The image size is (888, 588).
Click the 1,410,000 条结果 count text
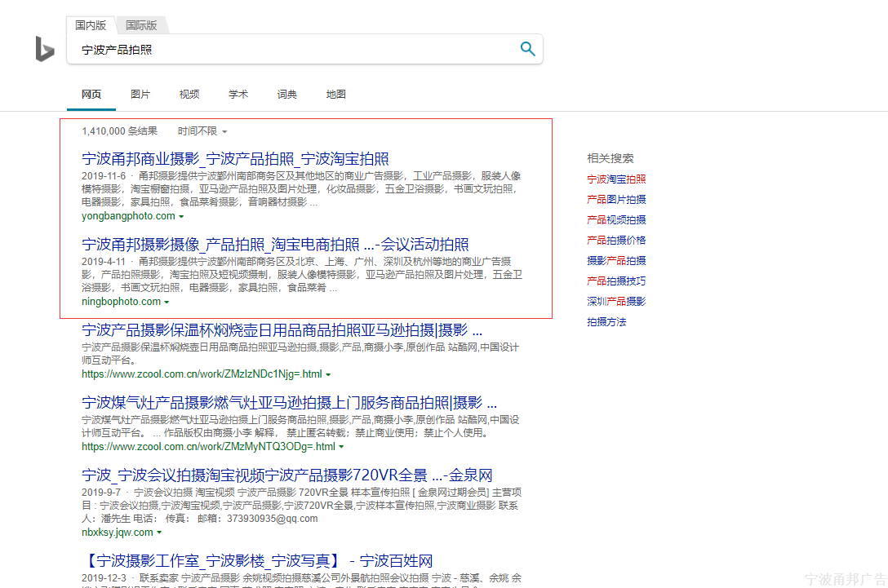click(119, 131)
